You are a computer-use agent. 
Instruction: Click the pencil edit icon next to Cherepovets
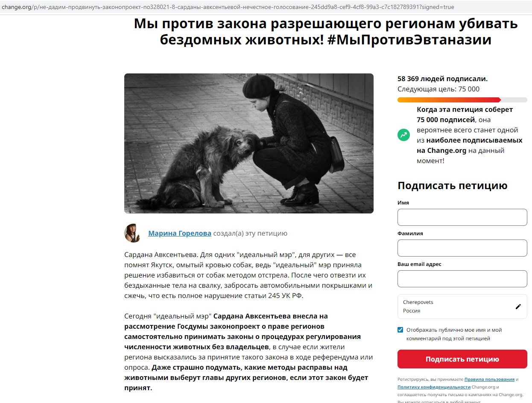(518, 307)
